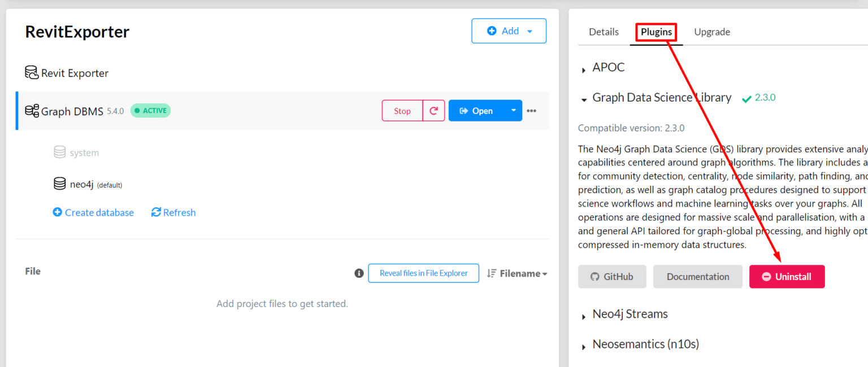Select the neo4j default database icon
Screen dimensions: 868x367
coord(59,183)
